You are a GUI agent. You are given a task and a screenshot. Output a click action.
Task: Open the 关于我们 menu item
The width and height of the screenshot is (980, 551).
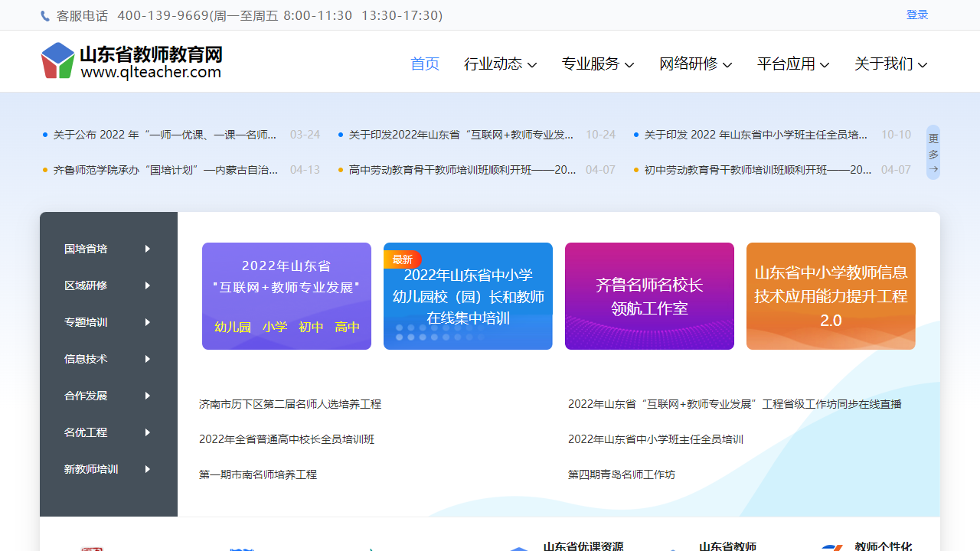coord(890,64)
